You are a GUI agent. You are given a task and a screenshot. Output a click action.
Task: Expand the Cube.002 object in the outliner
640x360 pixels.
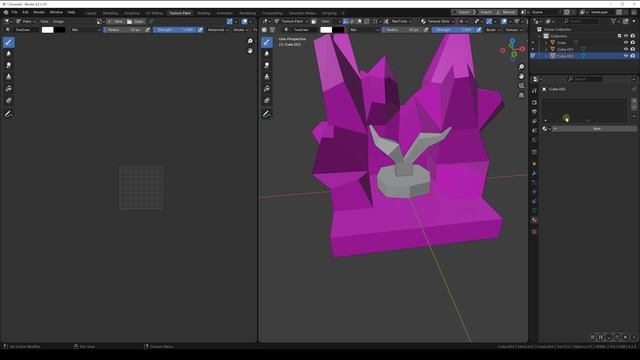pos(546,56)
